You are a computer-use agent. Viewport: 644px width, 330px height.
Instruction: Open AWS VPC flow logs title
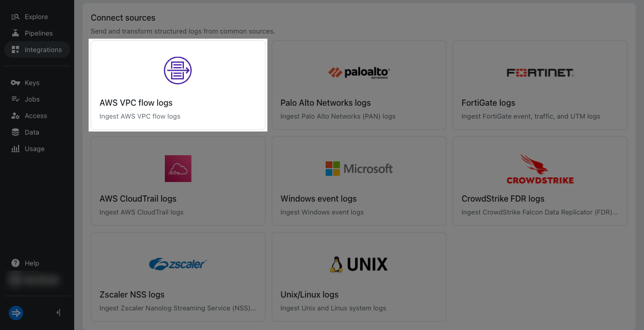[x=136, y=103]
